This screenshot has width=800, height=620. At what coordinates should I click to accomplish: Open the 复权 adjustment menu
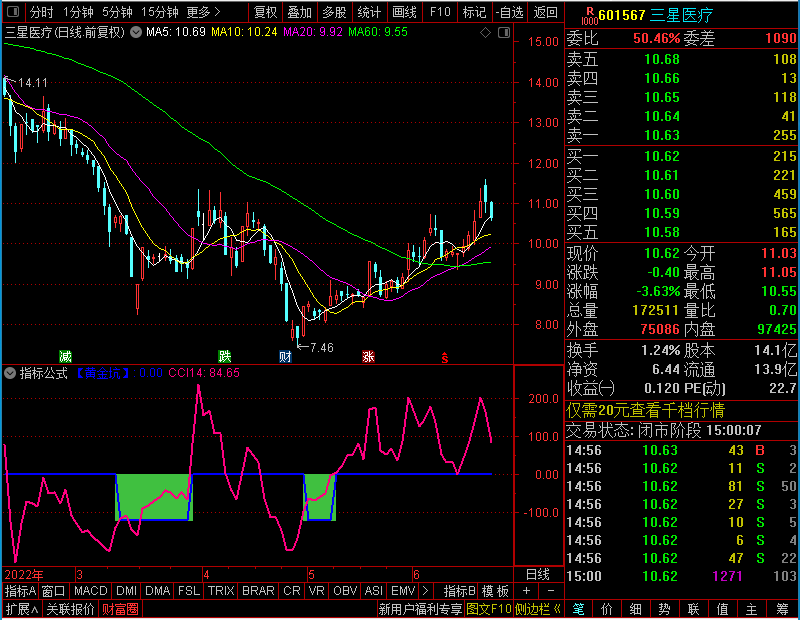pos(265,12)
